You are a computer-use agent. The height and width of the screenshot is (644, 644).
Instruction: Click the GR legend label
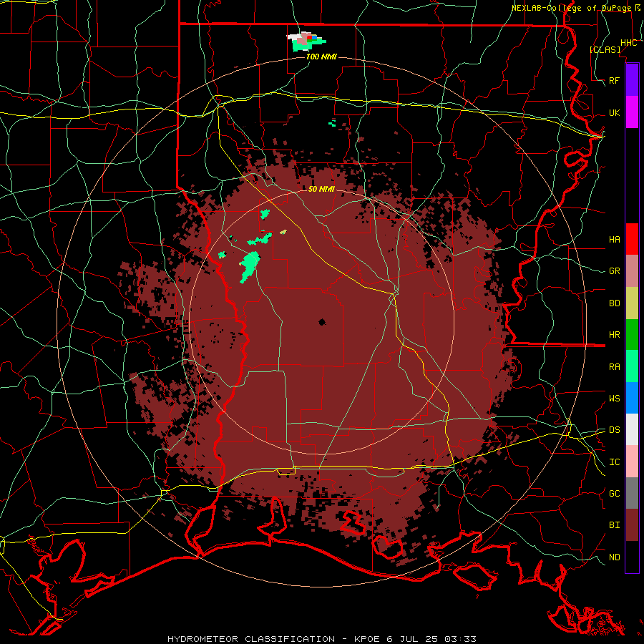click(615, 271)
